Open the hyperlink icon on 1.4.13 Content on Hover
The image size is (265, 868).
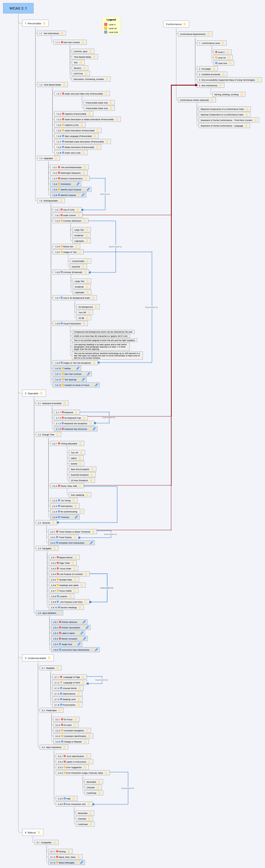click(96, 385)
